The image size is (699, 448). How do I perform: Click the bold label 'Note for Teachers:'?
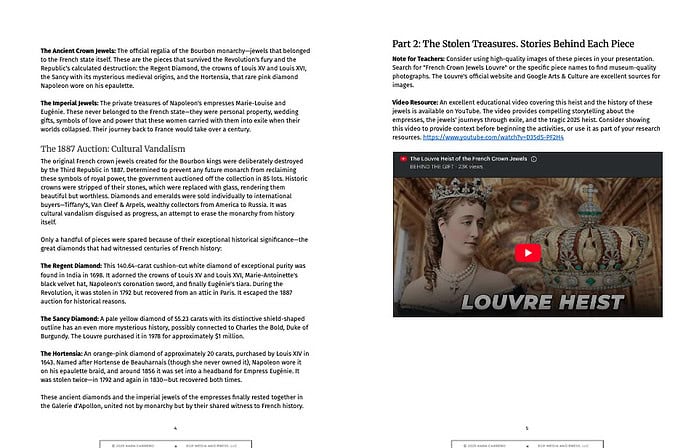tap(419, 59)
